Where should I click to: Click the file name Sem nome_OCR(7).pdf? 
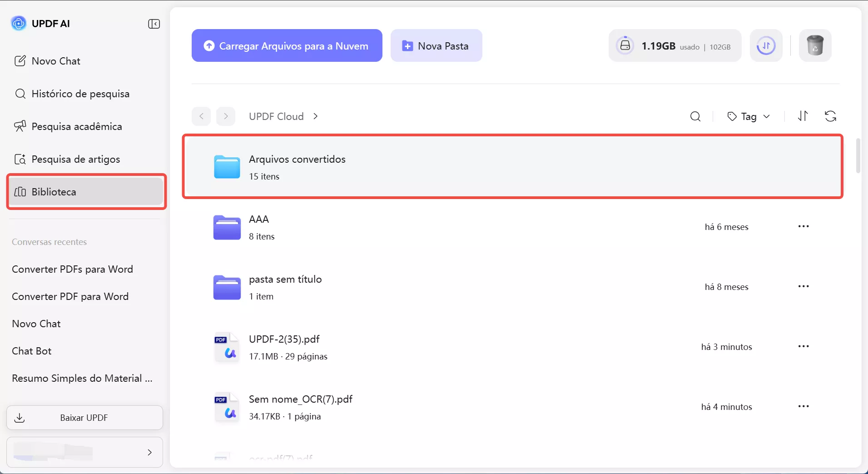[301, 399]
